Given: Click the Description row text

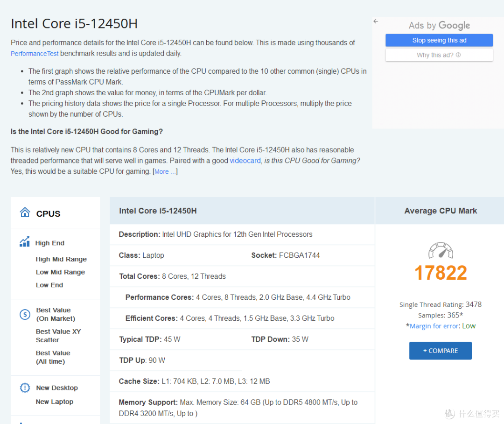Looking at the screenshot, I should 215,234.
